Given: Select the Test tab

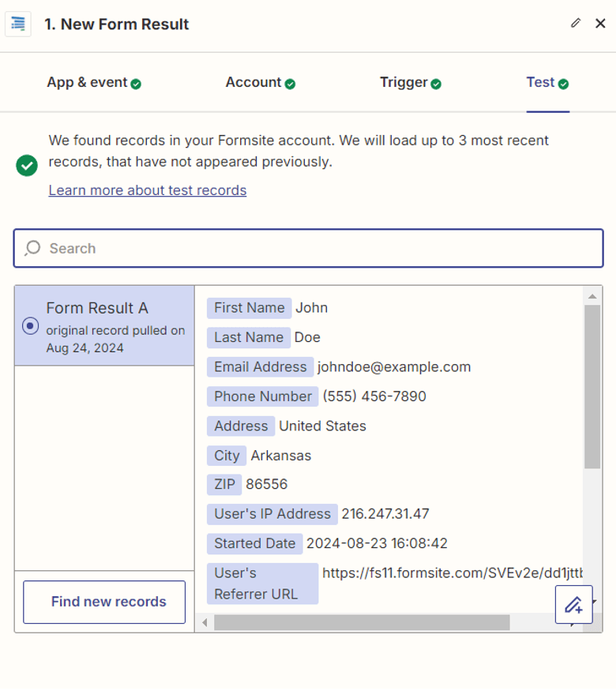Looking at the screenshot, I should 541,82.
